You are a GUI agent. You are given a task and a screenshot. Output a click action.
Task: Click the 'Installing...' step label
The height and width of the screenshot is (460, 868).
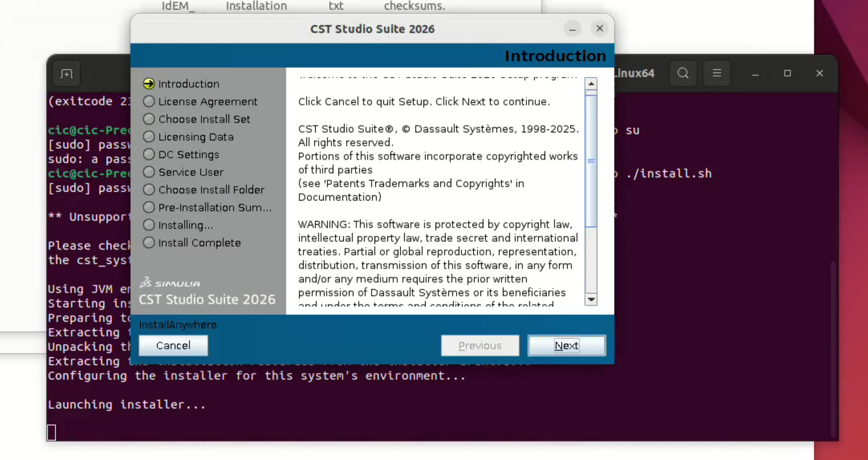[x=185, y=225]
